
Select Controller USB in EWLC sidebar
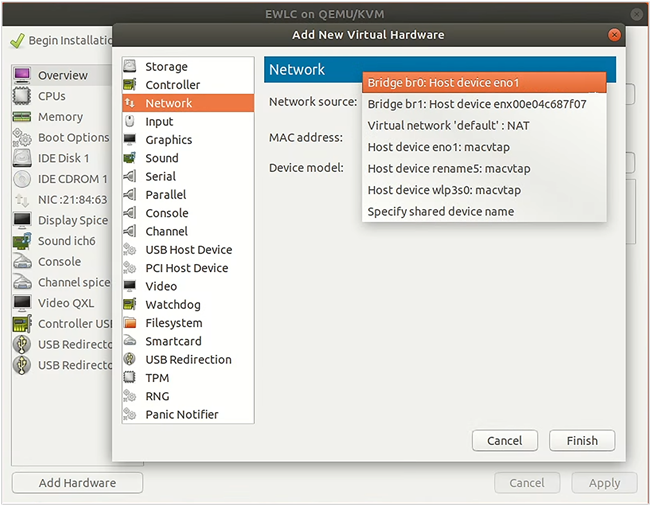[x=61, y=324]
